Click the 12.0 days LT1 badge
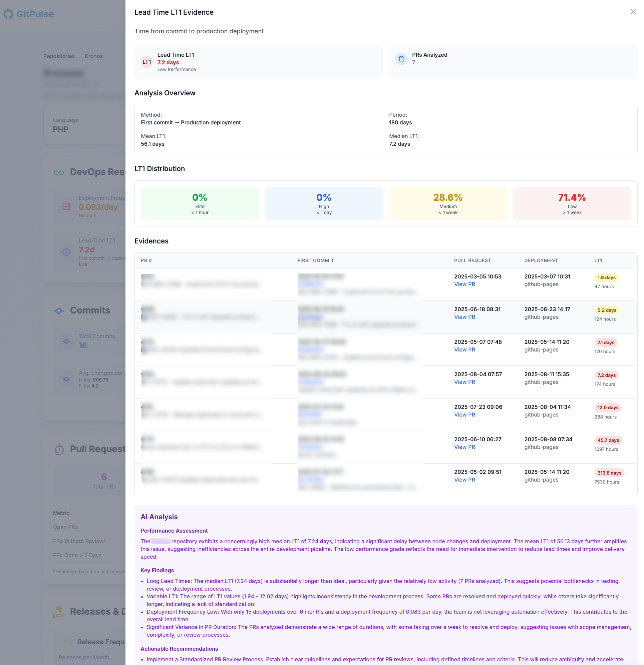Screen dimensions: 644x665 tap(608, 408)
